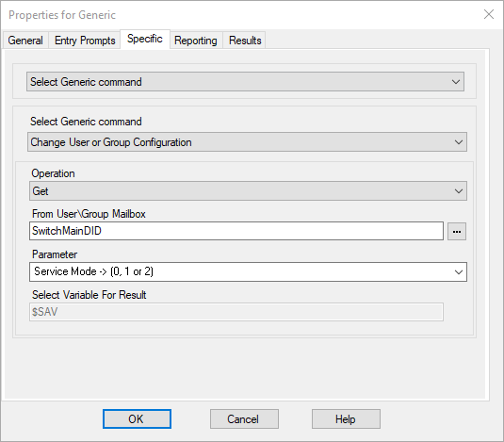The width and height of the screenshot is (504, 442).
Task: Switch to the Results tab
Action: coord(245,41)
